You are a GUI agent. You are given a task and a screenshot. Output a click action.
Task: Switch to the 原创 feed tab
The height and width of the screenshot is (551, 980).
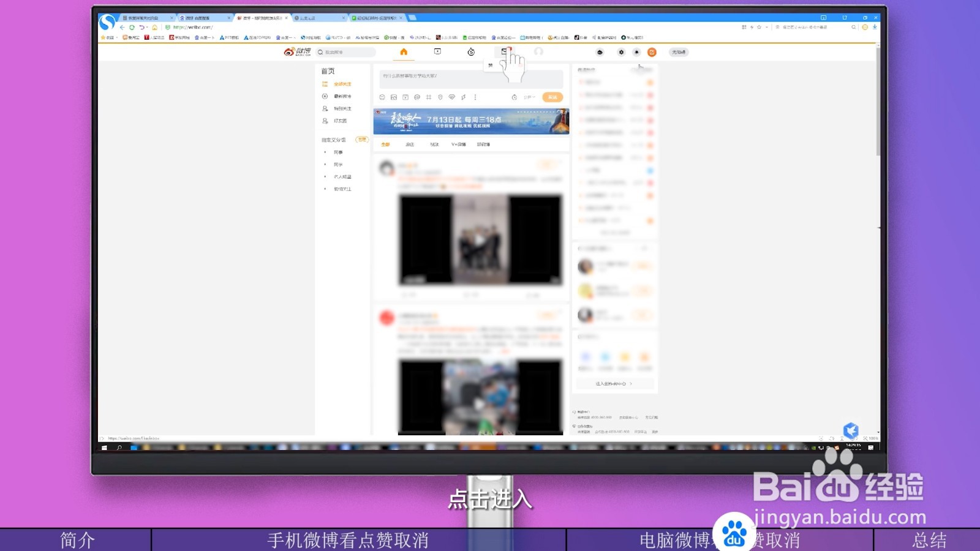pyautogui.click(x=410, y=144)
